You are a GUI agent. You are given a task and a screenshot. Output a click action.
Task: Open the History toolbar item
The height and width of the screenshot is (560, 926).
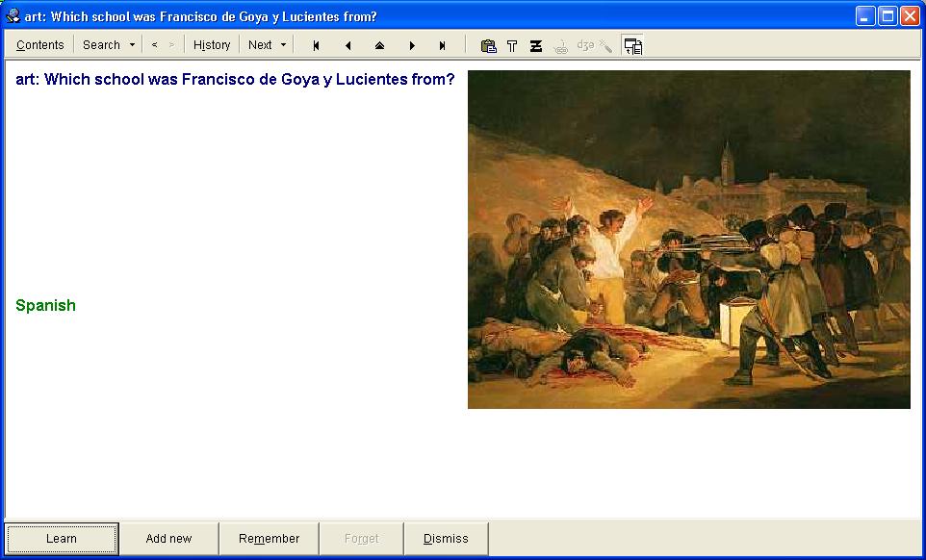click(x=212, y=45)
